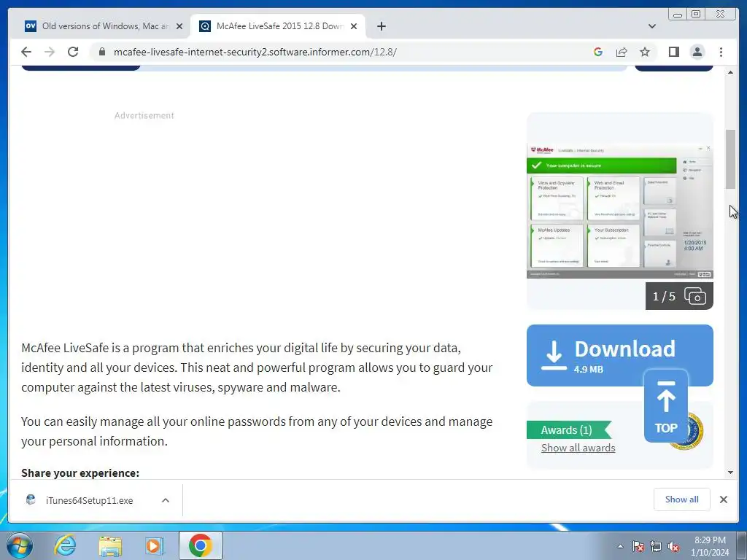Click the page scrollbar down arrow
Screen dimensions: 747x560
pyautogui.click(x=730, y=472)
